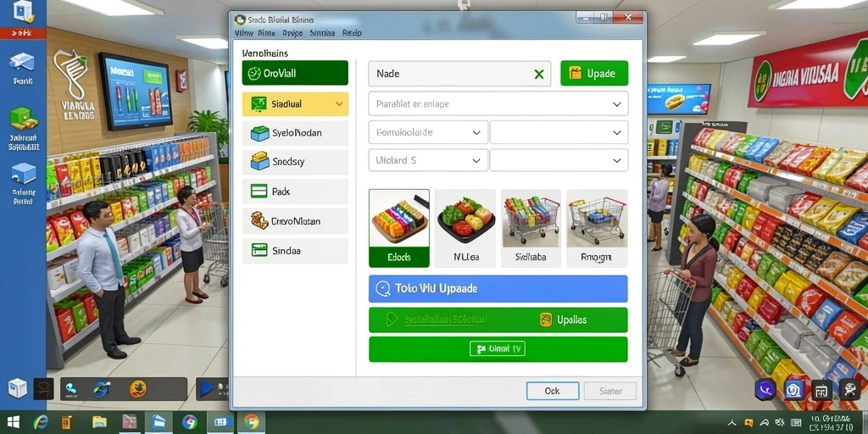Click the CrreyoNlotan sidebar icon

259,221
